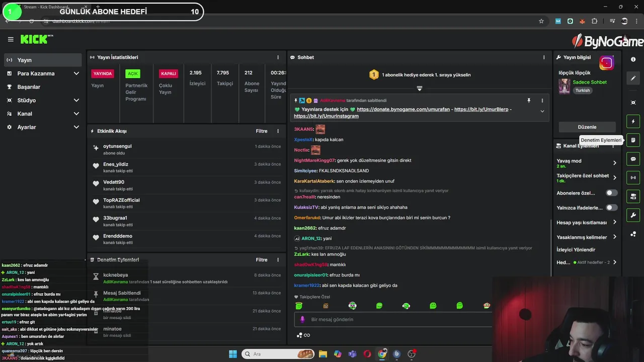Click the Sadece Sohbet category link

click(590, 82)
